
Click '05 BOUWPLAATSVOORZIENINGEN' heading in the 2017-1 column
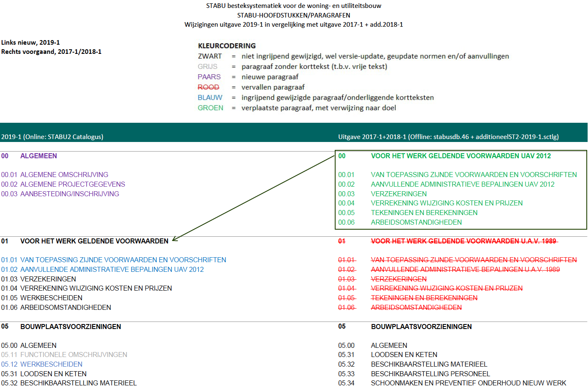(405, 327)
